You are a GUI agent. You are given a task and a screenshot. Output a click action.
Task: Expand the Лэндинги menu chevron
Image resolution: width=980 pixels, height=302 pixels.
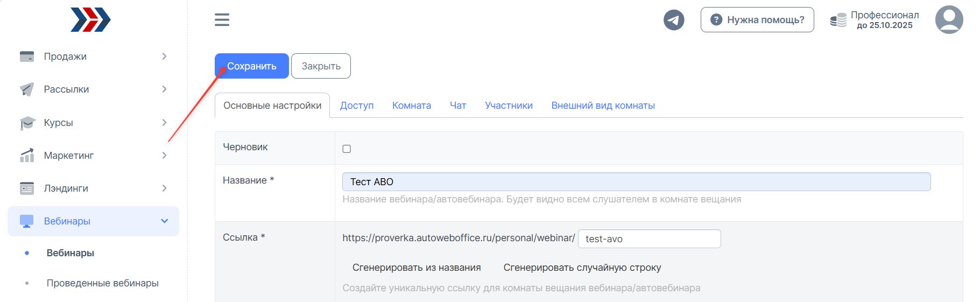(164, 188)
